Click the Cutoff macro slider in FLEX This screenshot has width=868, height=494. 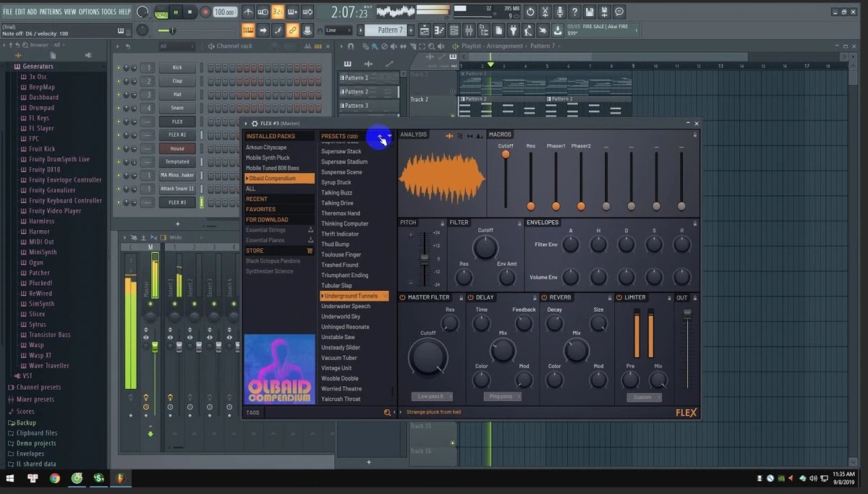506,154
